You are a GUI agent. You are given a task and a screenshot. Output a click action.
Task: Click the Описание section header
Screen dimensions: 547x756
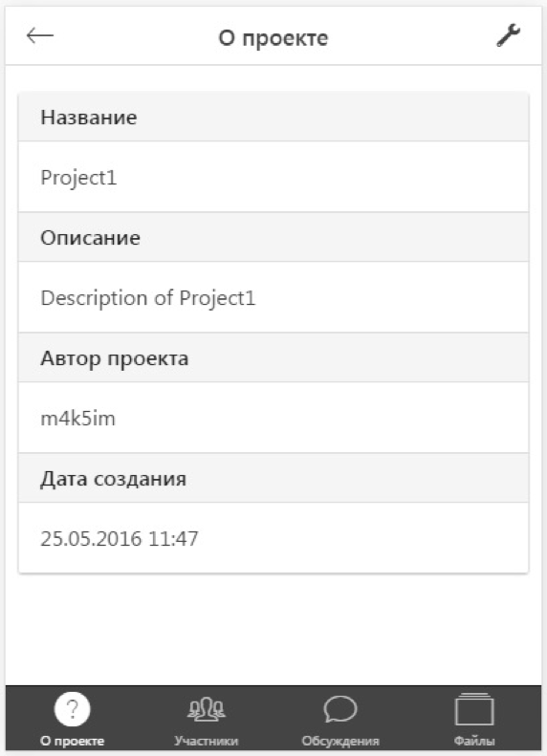tap(273, 238)
